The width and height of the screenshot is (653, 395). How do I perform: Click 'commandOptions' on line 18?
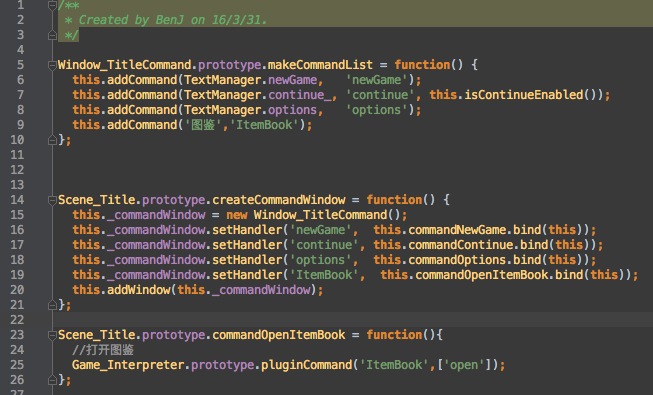point(457,260)
